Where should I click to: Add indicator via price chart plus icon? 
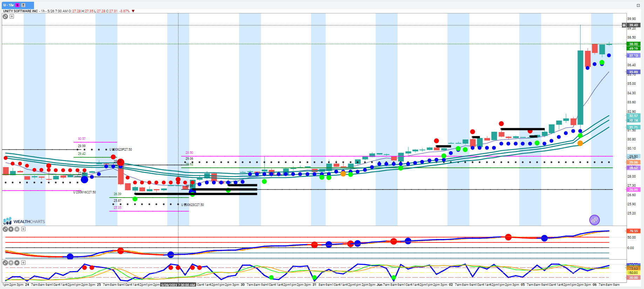(12, 16)
